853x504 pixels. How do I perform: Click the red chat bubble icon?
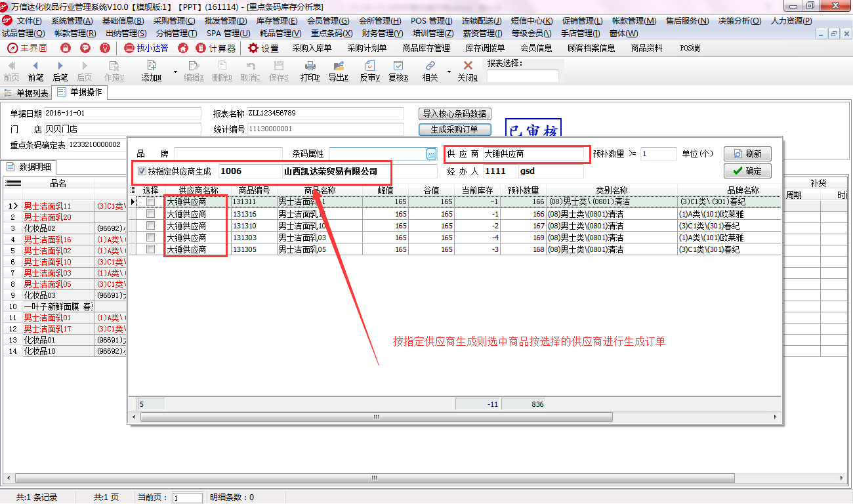(85, 48)
